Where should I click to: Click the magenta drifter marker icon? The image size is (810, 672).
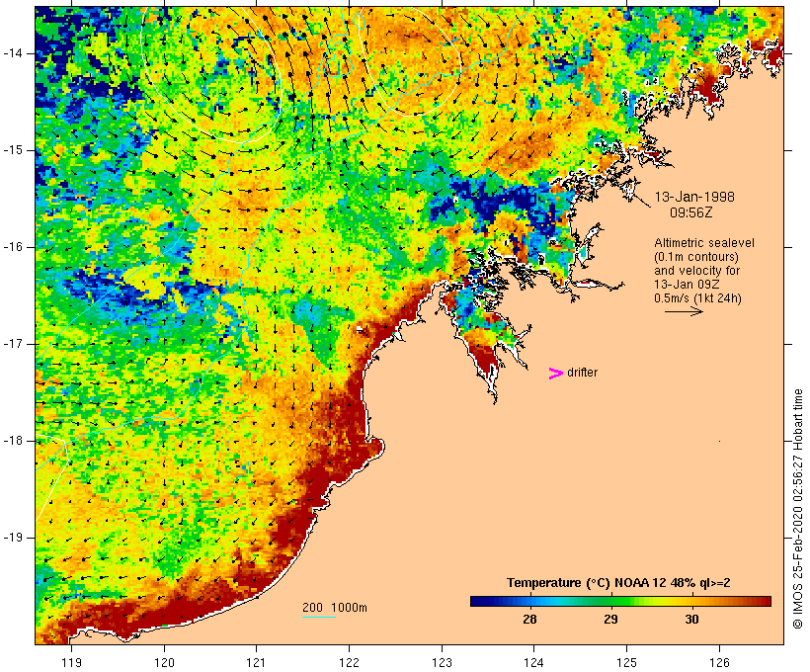555,374
